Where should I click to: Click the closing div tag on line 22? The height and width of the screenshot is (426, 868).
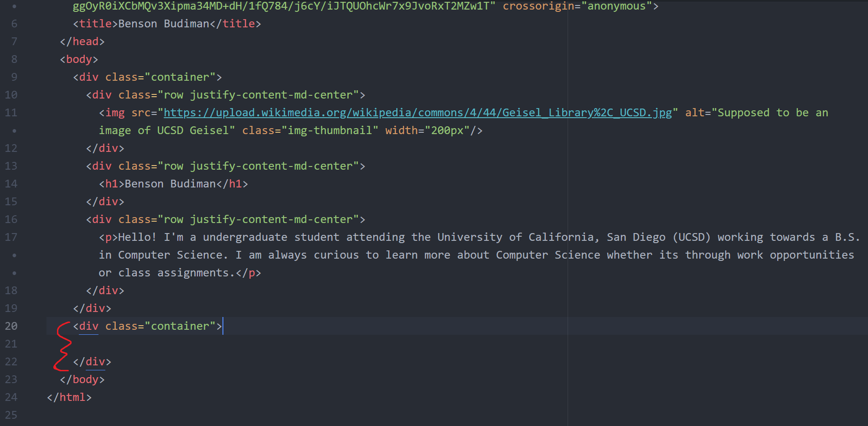click(92, 362)
